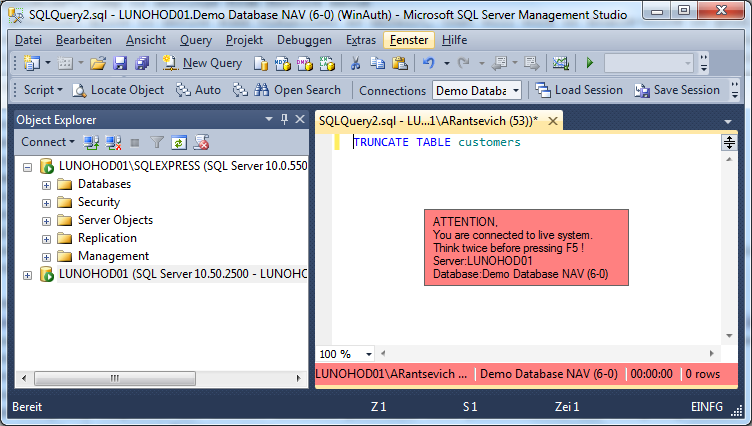Save the file with the floppy disk icon

[x=120, y=63]
